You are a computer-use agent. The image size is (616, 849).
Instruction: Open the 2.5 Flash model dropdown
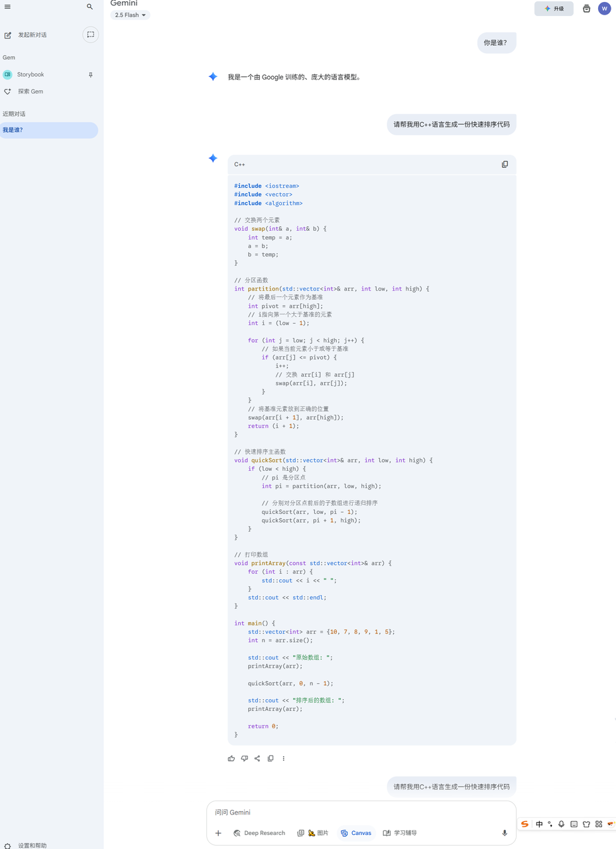(130, 15)
